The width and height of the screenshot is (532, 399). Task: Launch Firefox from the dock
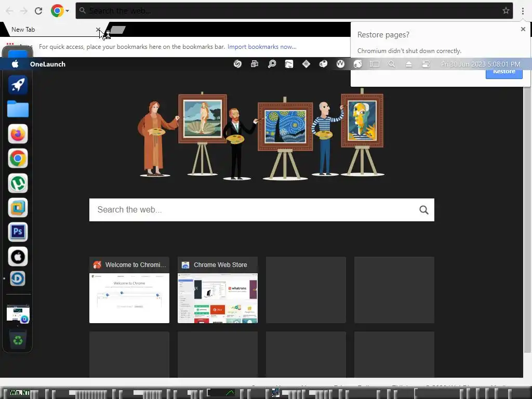click(18, 134)
